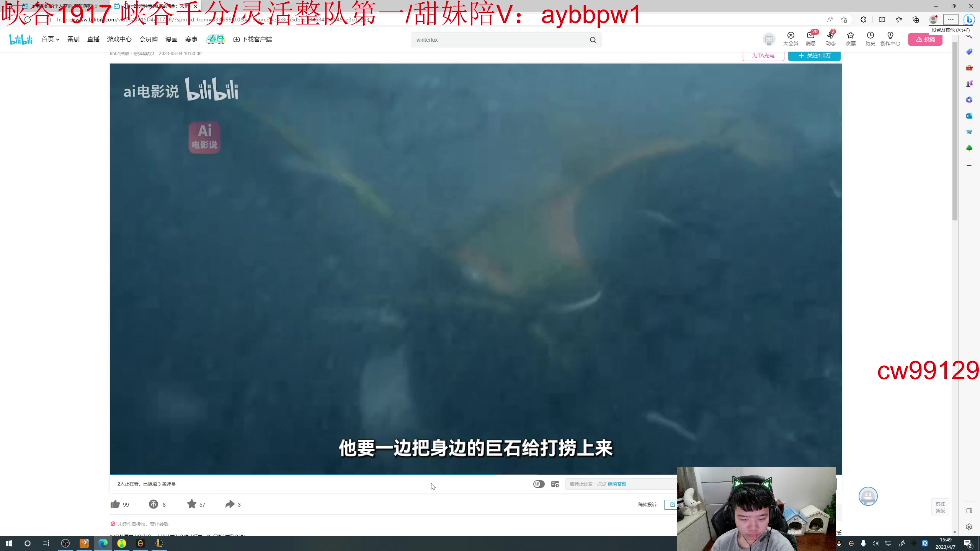
Task: Share the video via the share icon
Action: (x=230, y=504)
